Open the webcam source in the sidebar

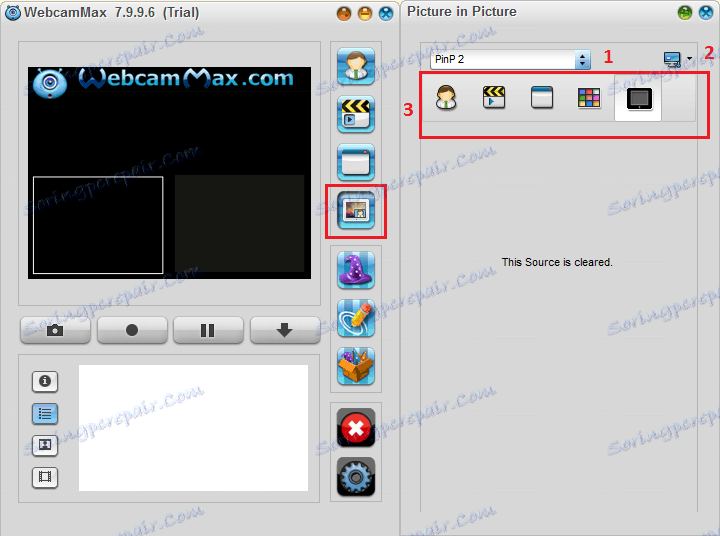[x=356, y=66]
